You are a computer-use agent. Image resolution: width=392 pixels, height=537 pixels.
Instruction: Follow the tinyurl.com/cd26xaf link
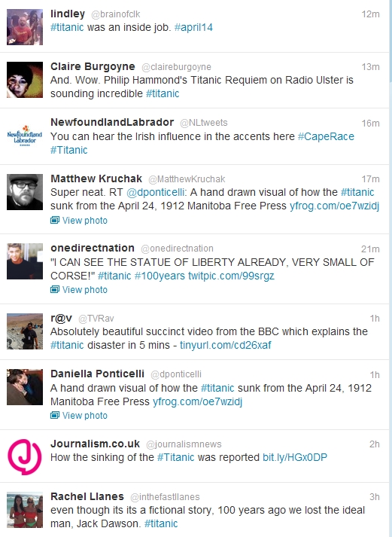(x=226, y=345)
